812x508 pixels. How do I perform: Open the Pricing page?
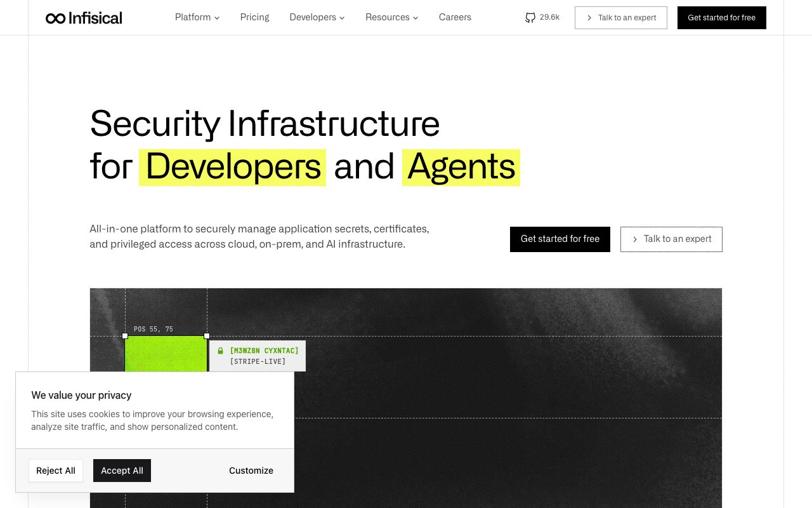(x=255, y=17)
